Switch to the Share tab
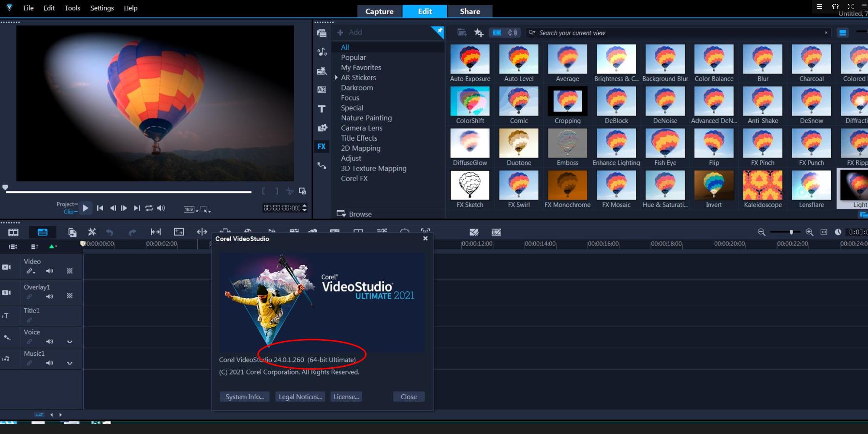868x434 pixels. [x=470, y=11]
